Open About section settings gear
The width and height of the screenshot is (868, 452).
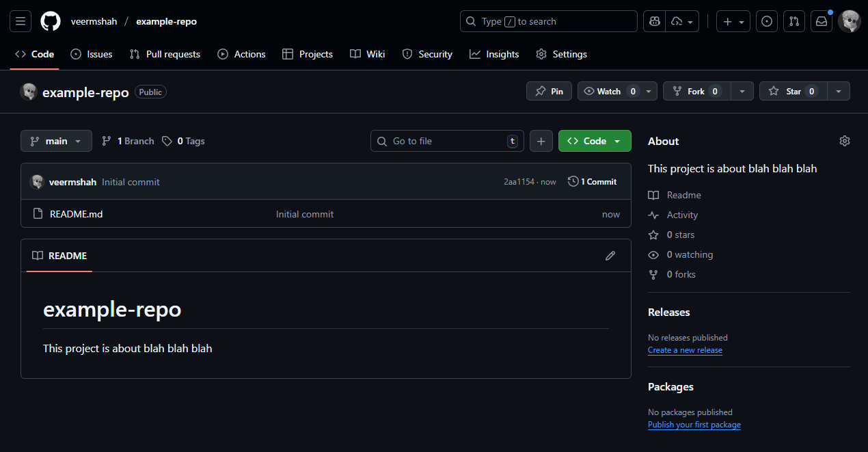(x=845, y=140)
